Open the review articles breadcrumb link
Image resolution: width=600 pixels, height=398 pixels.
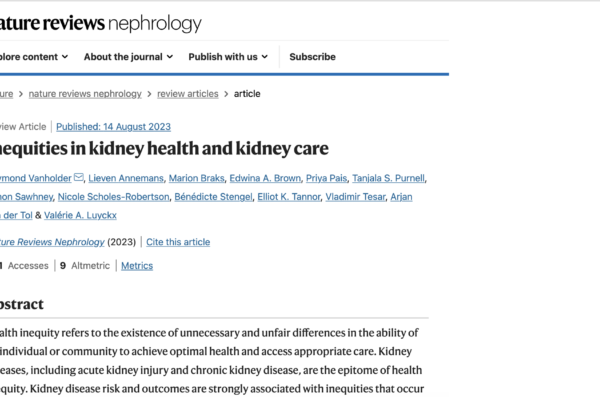pos(188,94)
